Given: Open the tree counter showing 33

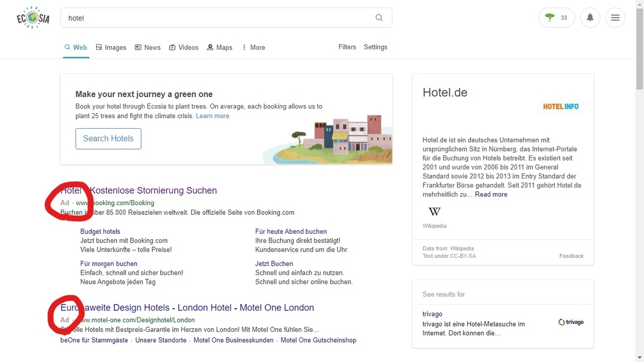Looking at the screenshot, I should [x=557, y=18].
